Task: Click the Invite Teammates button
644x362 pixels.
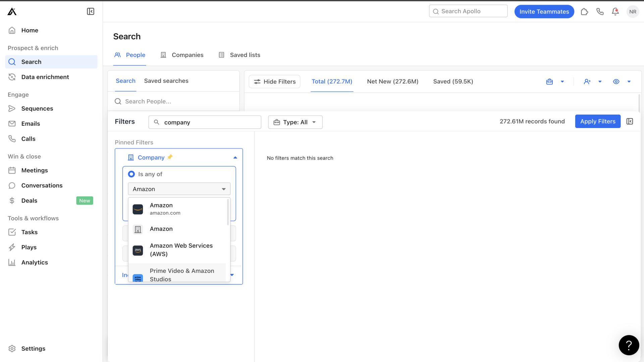Action: (544, 11)
